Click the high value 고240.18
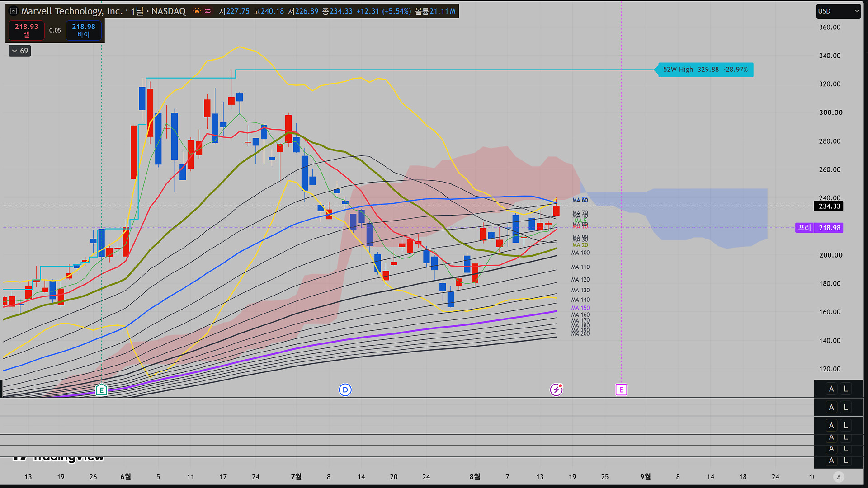868x488 pixels. coord(269,11)
